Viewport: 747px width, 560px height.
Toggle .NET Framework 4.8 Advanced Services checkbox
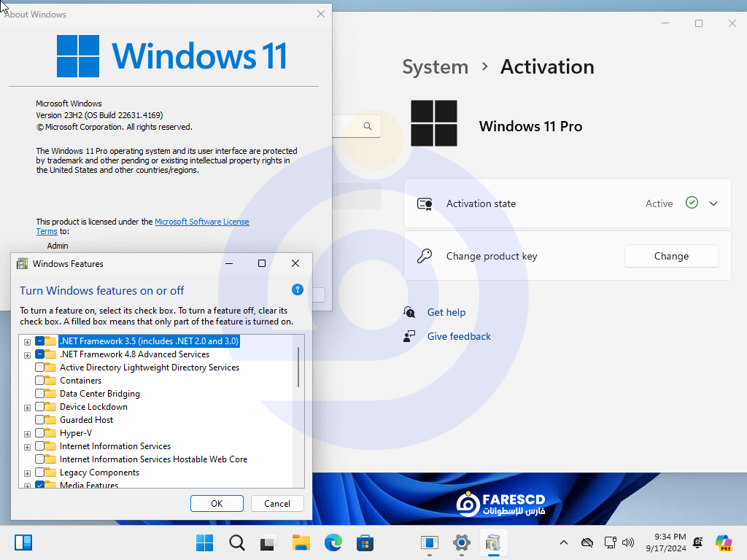coord(39,354)
